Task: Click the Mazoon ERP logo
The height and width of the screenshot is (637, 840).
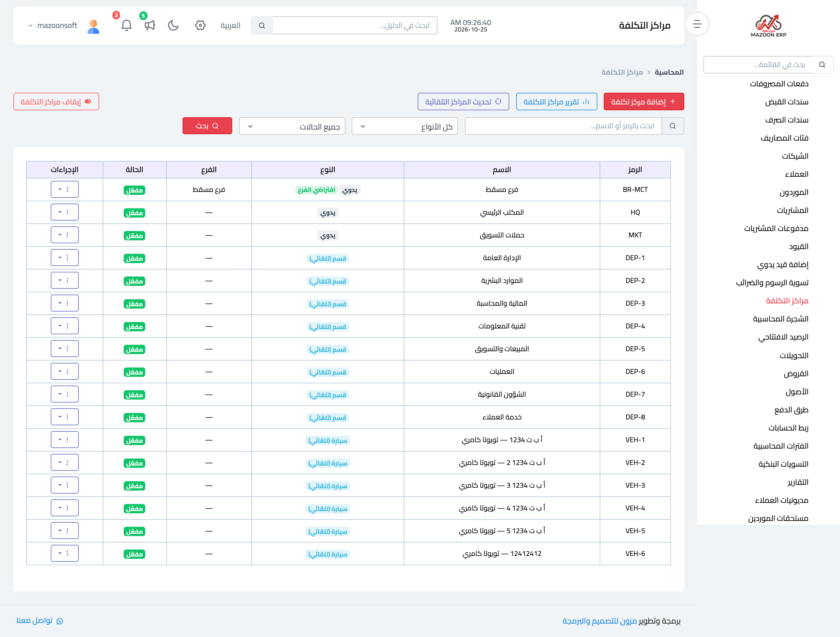Action: pos(768,26)
